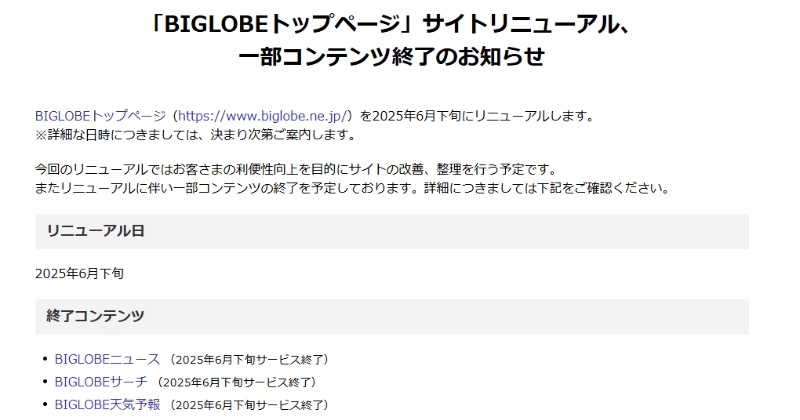Click the page title line 「BIGLOBEトップページ」サイトリニューアル

(x=392, y=24)
